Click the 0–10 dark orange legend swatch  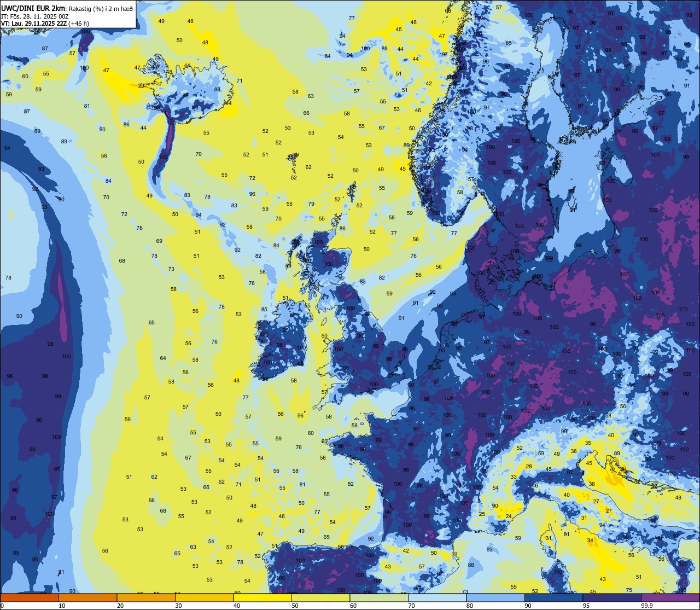tap(30, 597)
